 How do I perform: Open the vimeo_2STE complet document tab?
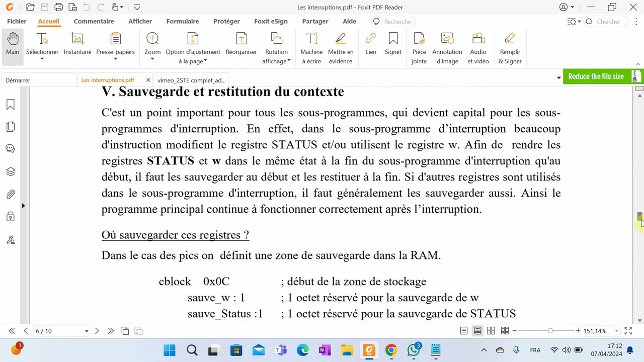(191, 80)
